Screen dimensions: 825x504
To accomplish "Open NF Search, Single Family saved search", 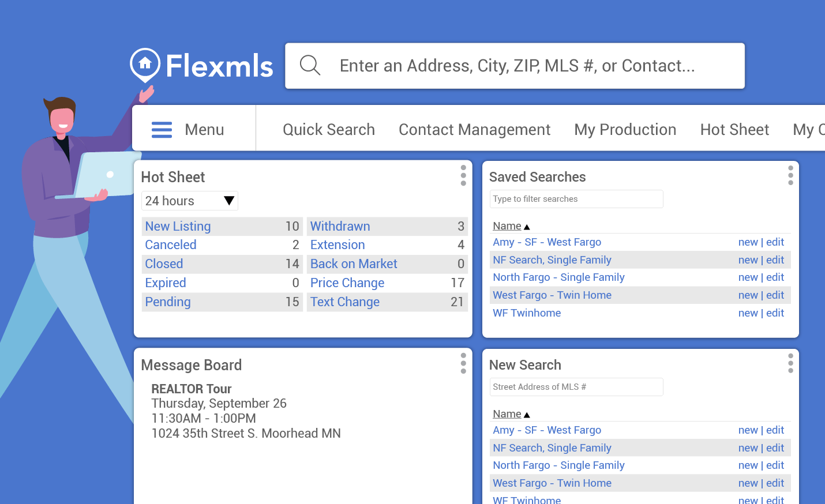I will point(552,260).
